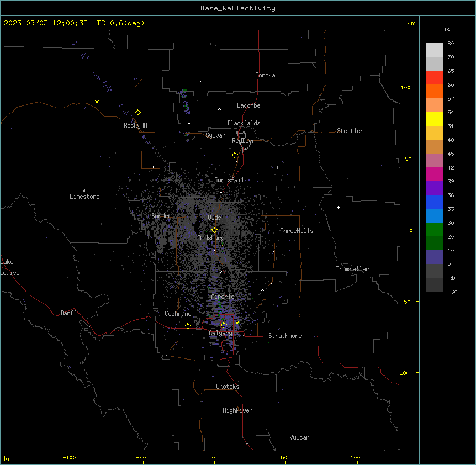Click the Sundre label
Viewport: 476px width, 465px height.
pos(161,216)
